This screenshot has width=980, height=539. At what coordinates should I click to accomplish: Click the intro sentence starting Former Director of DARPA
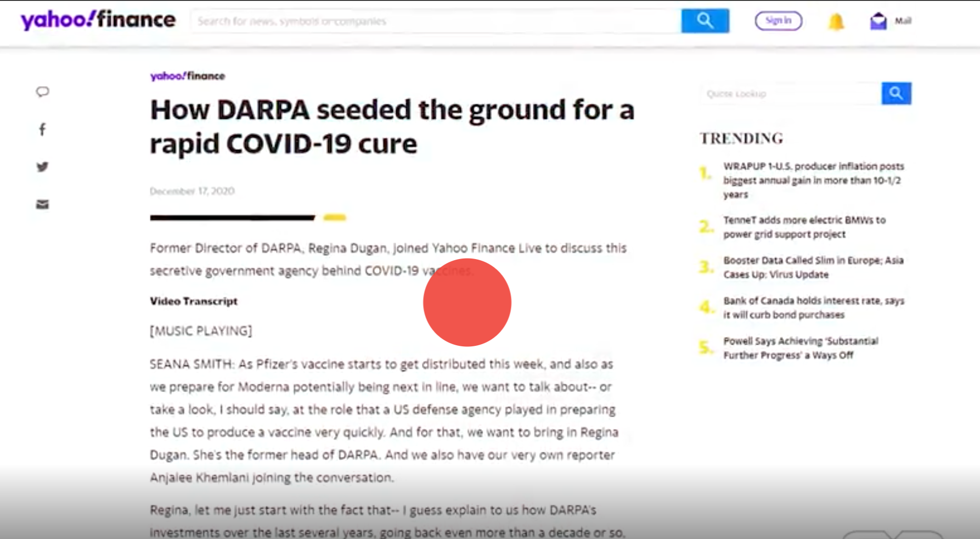[388, 259]
